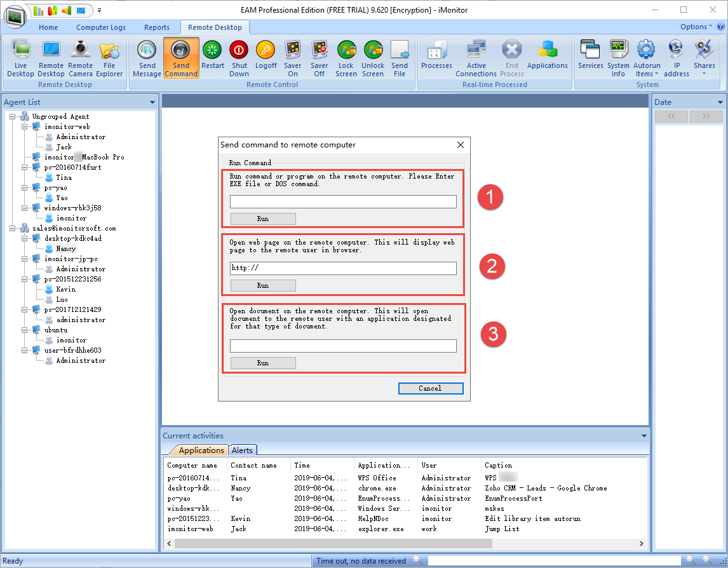The height and width of the screenshot is (568, 728).
Task: Click the Active Connections icon
Action: point(476,58)
